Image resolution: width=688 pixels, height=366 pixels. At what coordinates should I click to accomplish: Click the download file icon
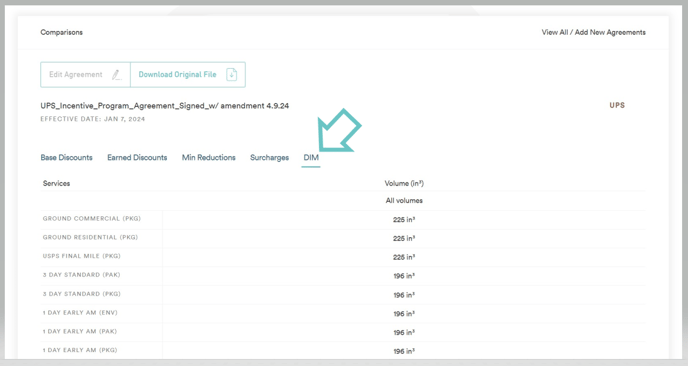[232, 75]
